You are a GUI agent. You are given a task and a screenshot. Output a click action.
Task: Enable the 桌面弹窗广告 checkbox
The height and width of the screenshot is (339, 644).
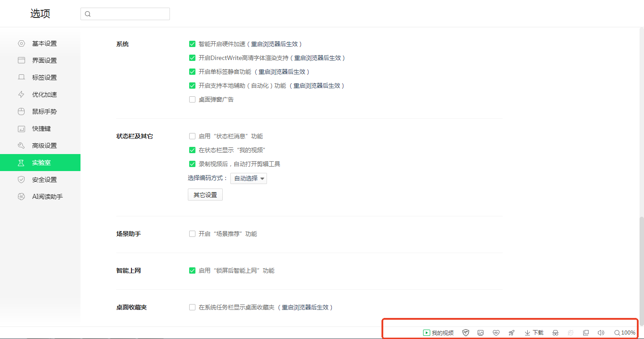point(192,99)
